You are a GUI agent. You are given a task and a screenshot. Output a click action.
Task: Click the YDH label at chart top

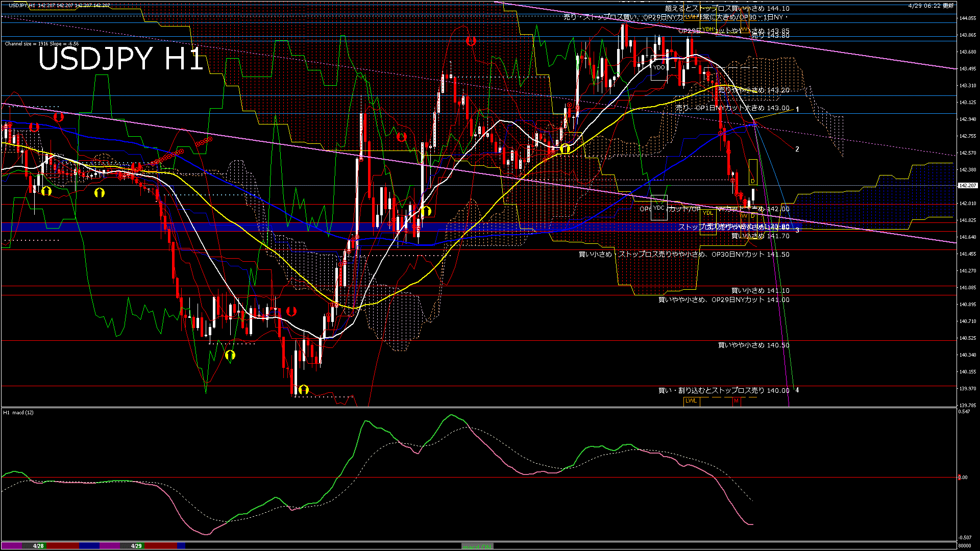click(x=707, y=29)
